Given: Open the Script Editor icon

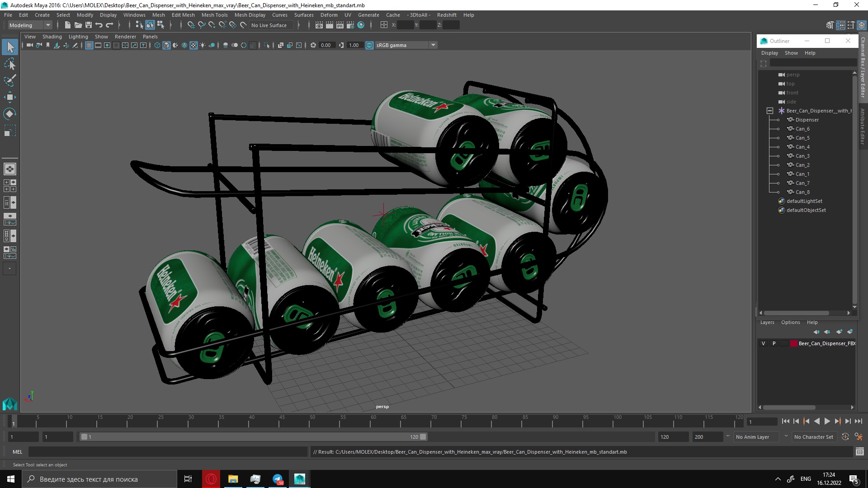Looking at the screenshot, I should pyautogui.click(x=860, y=452).
